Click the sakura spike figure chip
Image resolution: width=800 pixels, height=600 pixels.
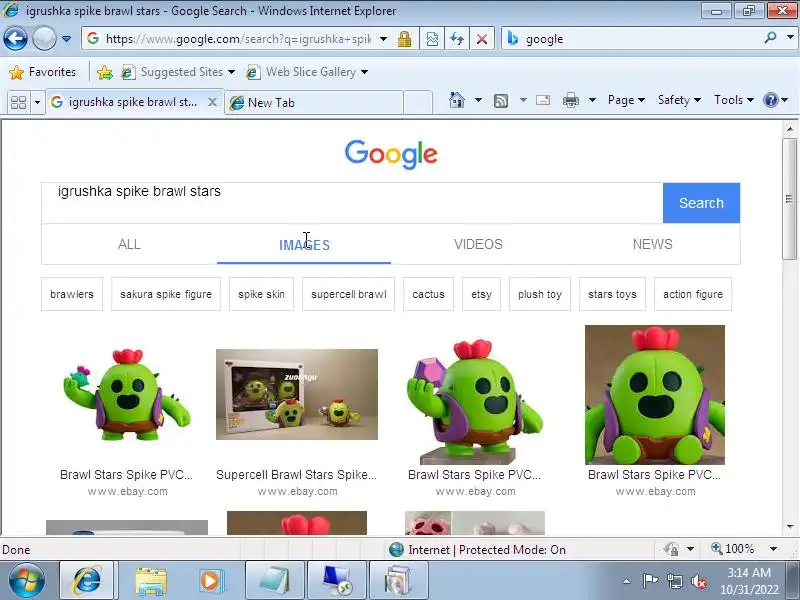coord(166,294)
